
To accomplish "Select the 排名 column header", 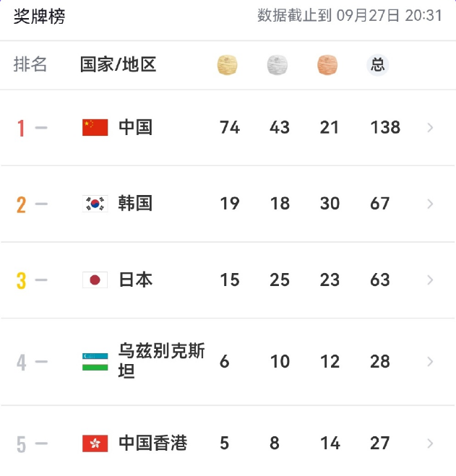I will [30, 64].
